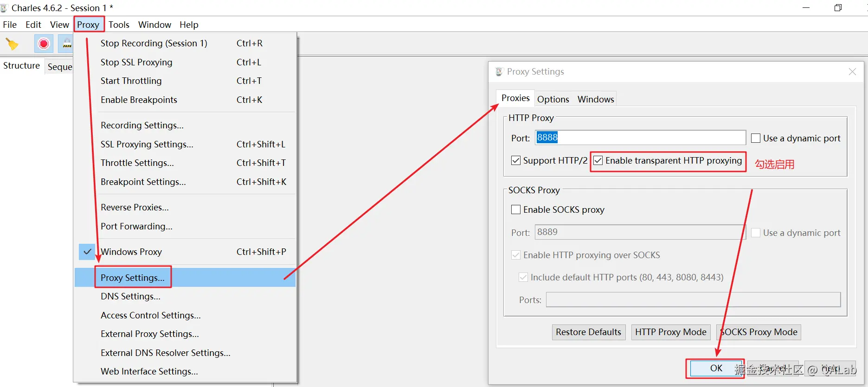Screen dimensions: 868x387
Task: Open the Window menu
Action: [154, 25]
